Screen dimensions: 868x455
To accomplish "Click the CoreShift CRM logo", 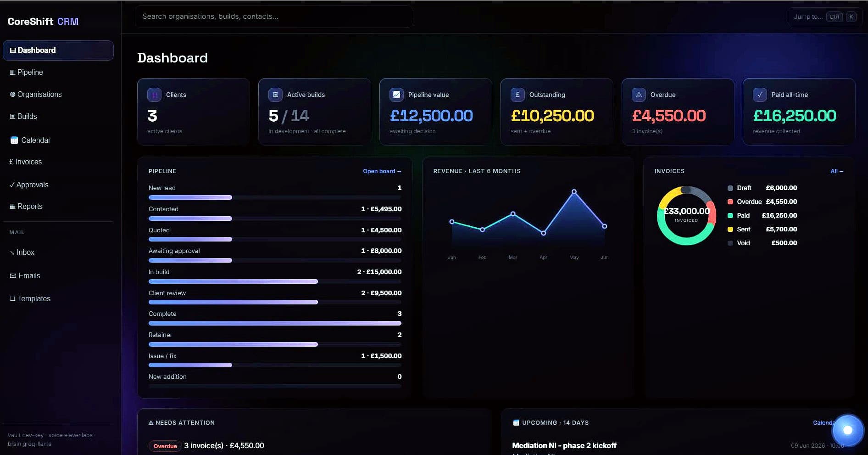I will click(x=43, y=22).
